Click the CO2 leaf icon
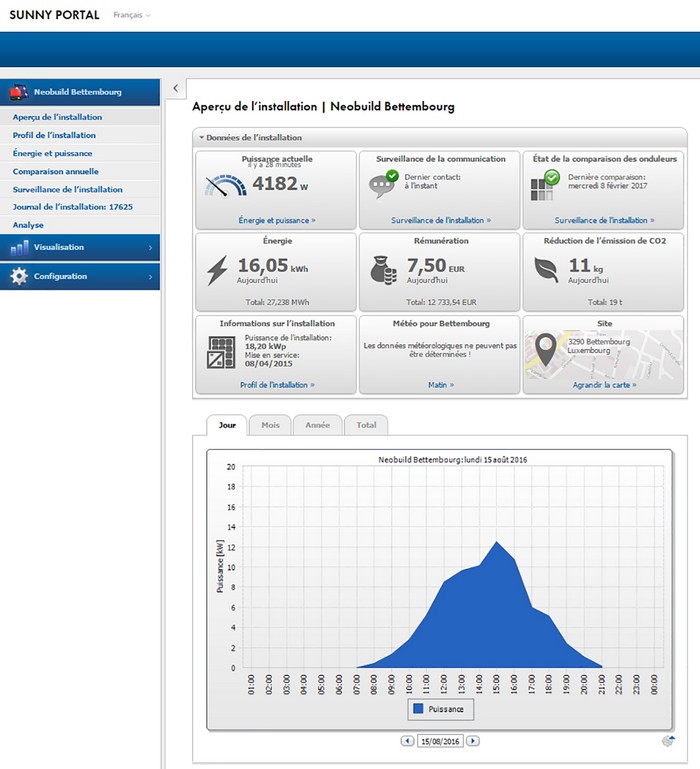Viewport: 700px width, 769px height. coord(546,270)
